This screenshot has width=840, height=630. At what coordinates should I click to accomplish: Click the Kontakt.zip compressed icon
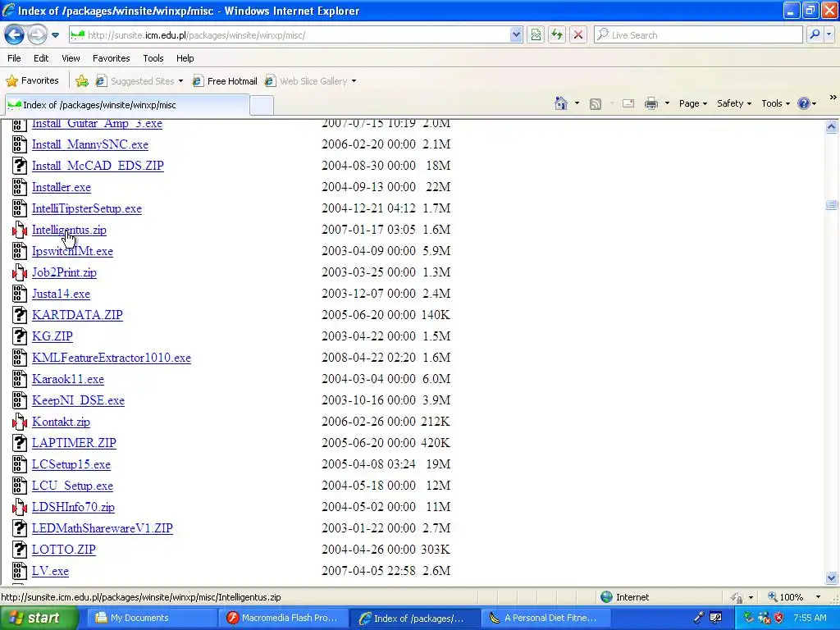coord(20,422)
